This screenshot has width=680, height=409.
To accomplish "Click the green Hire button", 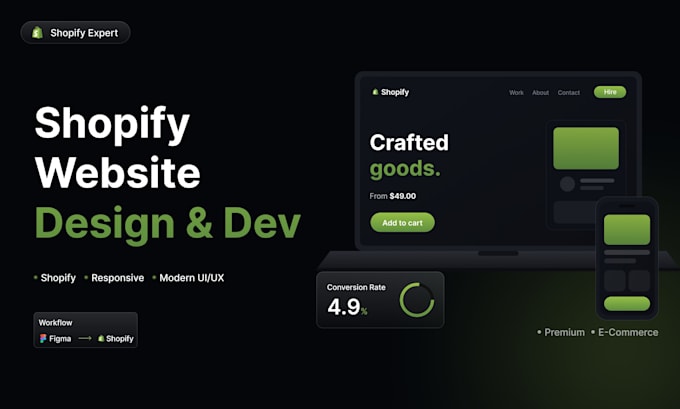I will pyautogui.click(x=610, y=92).
